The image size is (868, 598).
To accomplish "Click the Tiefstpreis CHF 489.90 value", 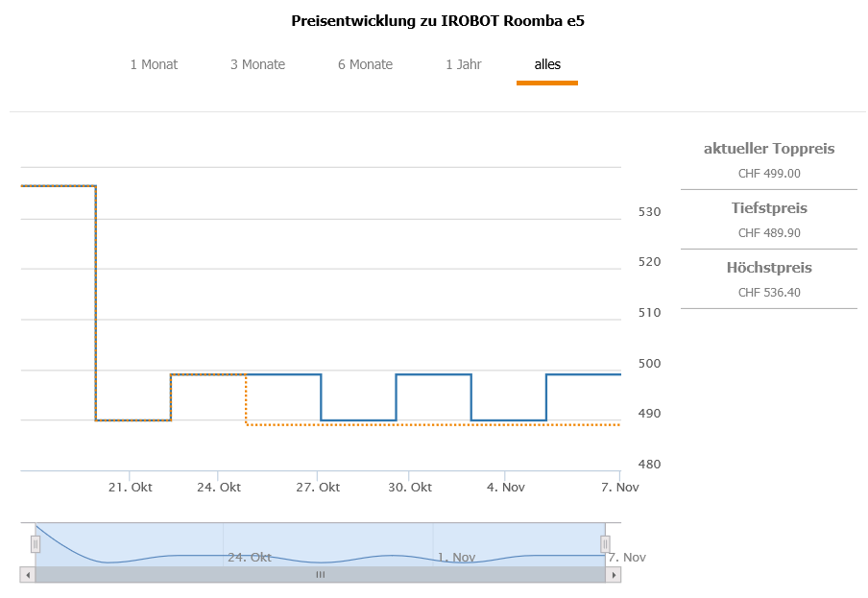I will (x=769, y=233).
